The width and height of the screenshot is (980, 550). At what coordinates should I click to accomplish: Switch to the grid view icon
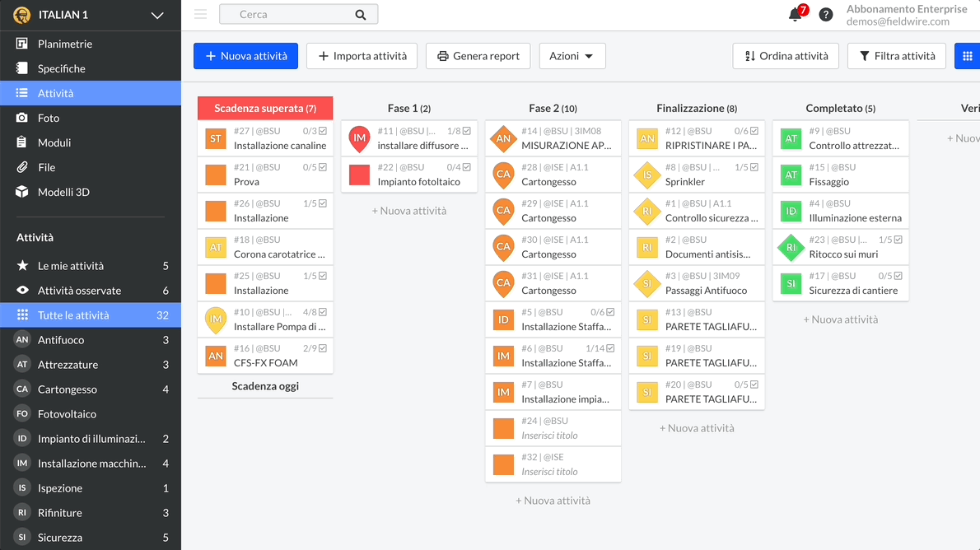click(967, 56)
